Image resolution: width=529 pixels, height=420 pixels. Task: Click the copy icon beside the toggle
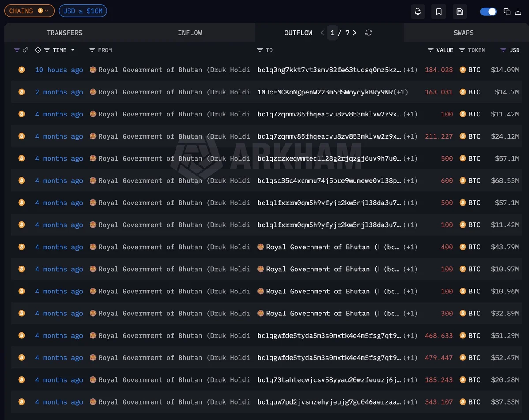click(x=507, y=11)
